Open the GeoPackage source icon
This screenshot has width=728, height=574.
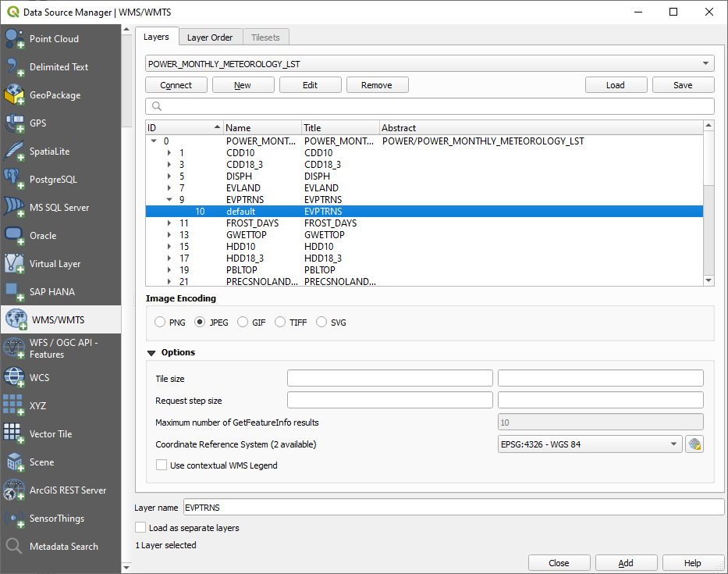(x=16, y=95)
